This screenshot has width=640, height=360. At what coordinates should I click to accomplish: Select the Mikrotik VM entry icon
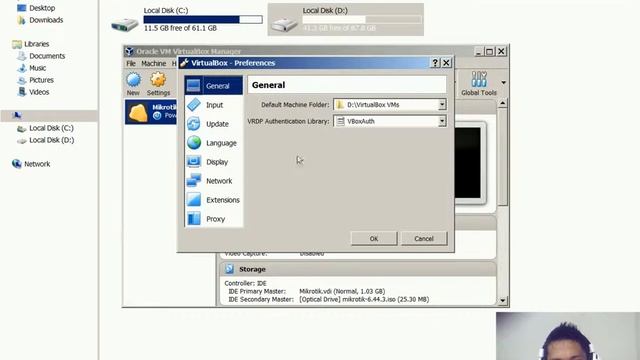point(138,112)
